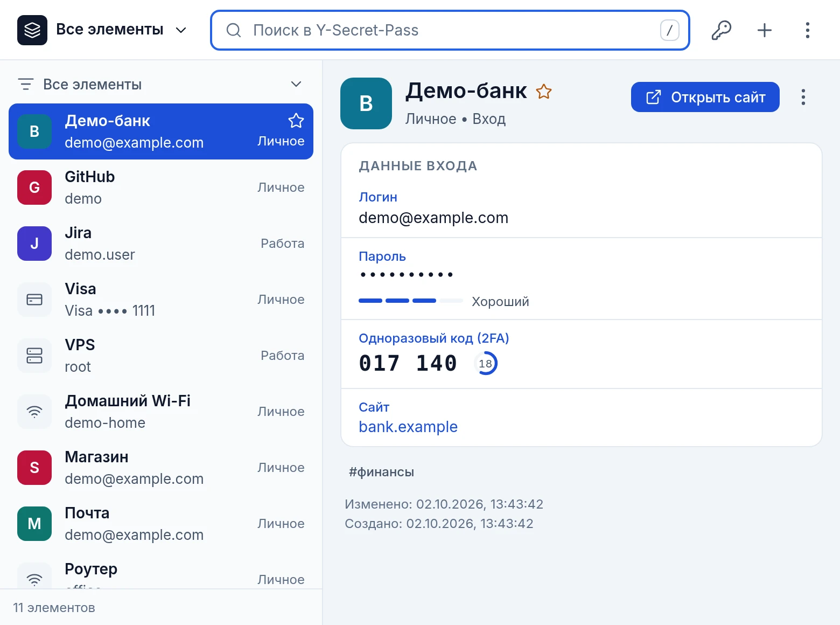The image size is (840, 625).
Task: Click the 2FA countdown timer circle
Action: [x=486, y=364]
